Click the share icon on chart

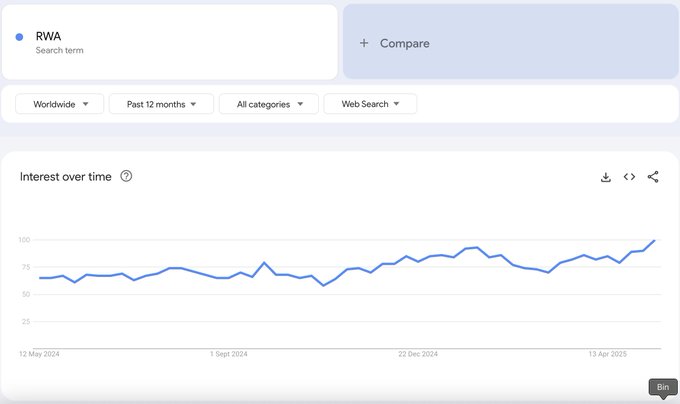pyautogui.click(x=653, y=177)
